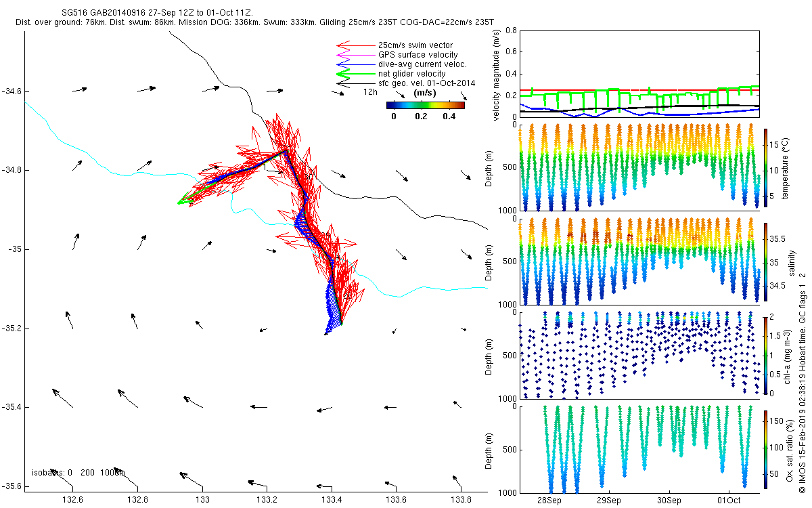Select the temperature (°C) colorbar
This screenshot has height=508, width=812.
coord(766,167)
